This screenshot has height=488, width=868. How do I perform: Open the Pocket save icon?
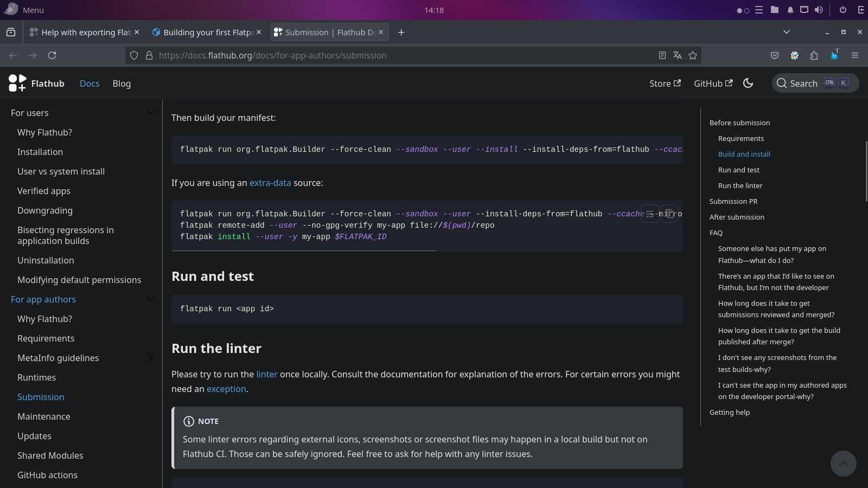(x=775, y=55)
